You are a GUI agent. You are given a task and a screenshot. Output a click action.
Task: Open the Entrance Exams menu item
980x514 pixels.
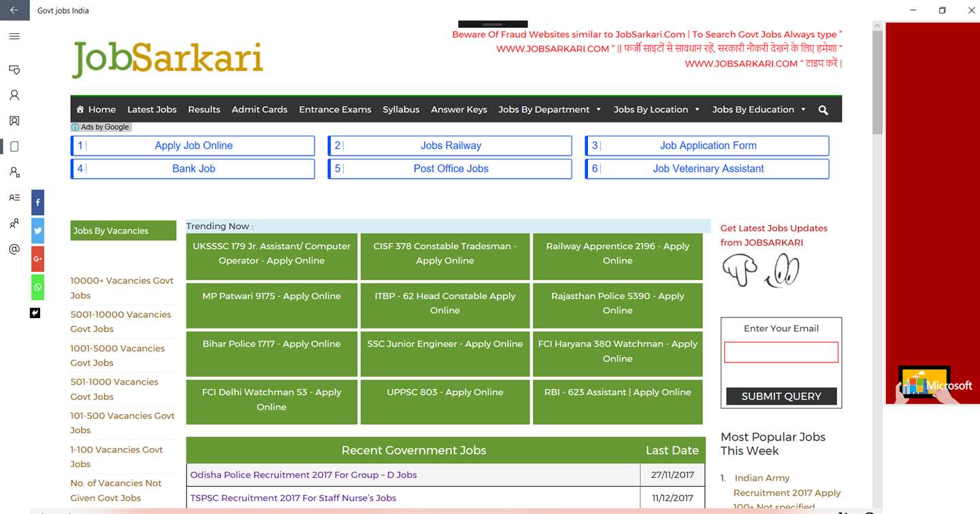pyautogui.click(x=335, y=109)
